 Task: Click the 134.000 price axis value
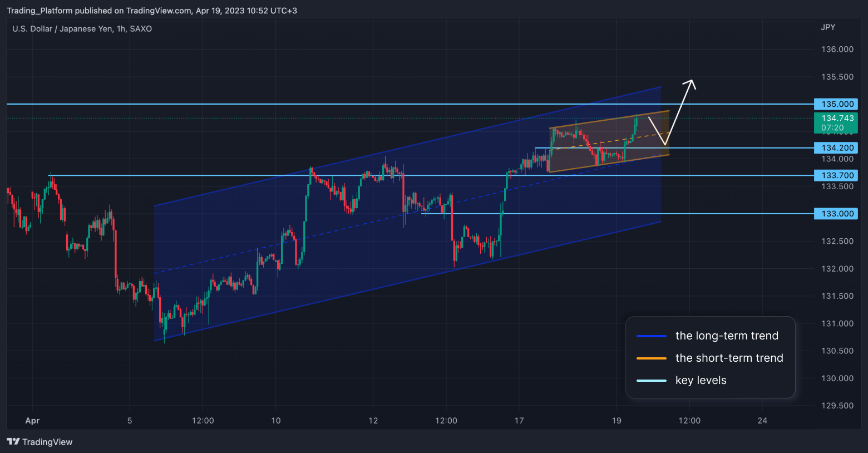click(837, 159)
